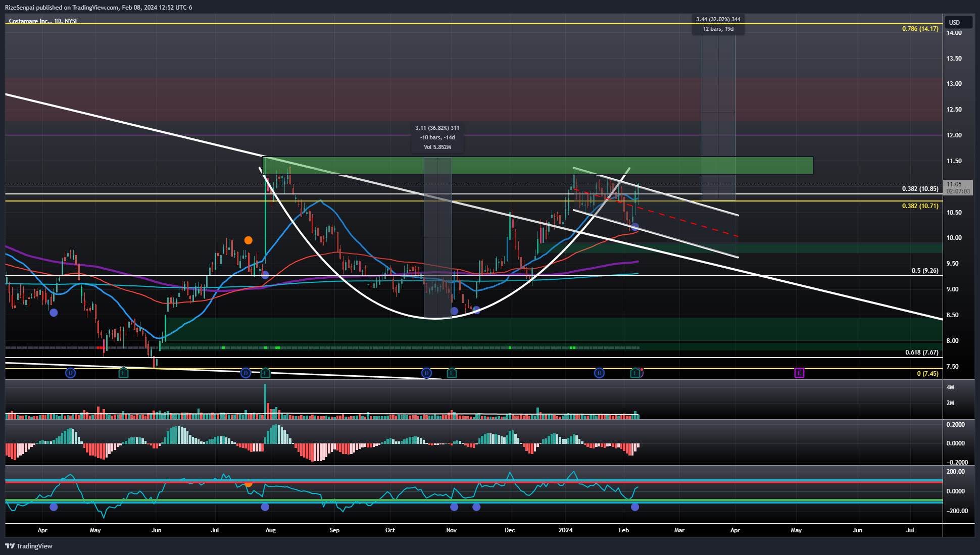Click the Aug label on time axis

point(270,530)
